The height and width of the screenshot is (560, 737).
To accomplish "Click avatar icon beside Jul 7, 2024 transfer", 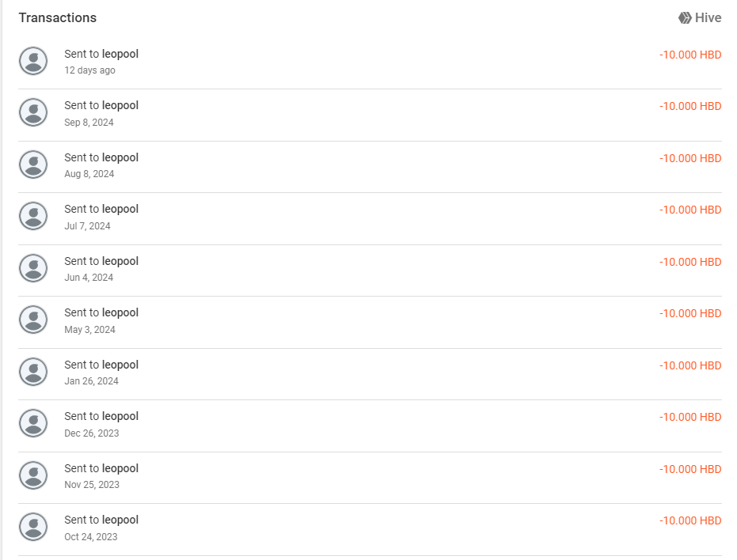I will [33, 216].
